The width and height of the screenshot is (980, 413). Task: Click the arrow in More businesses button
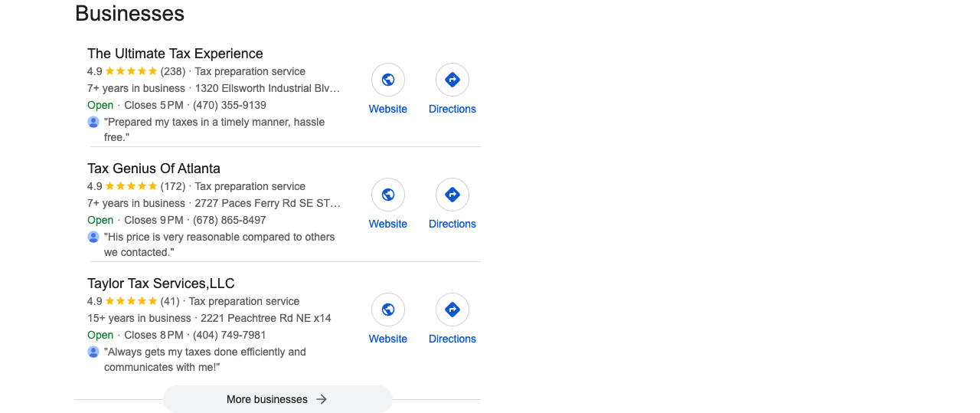pyautogui.click(x=322, y=399)
